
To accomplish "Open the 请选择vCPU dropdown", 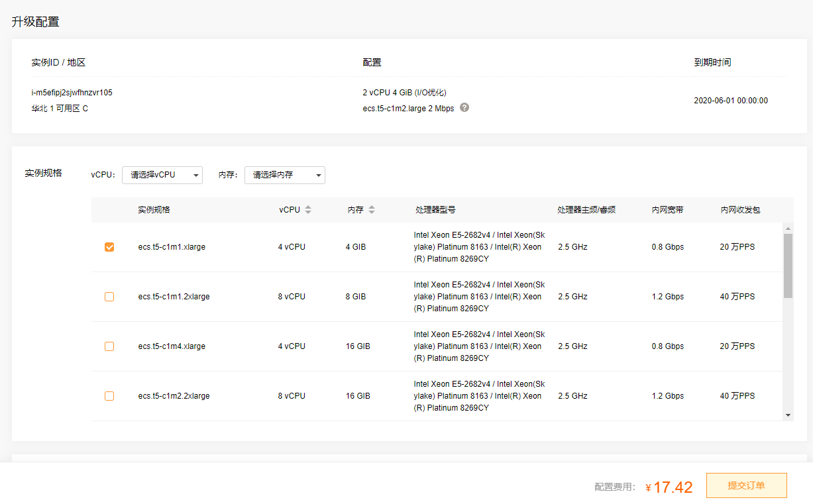I will [x=162, y=175].
